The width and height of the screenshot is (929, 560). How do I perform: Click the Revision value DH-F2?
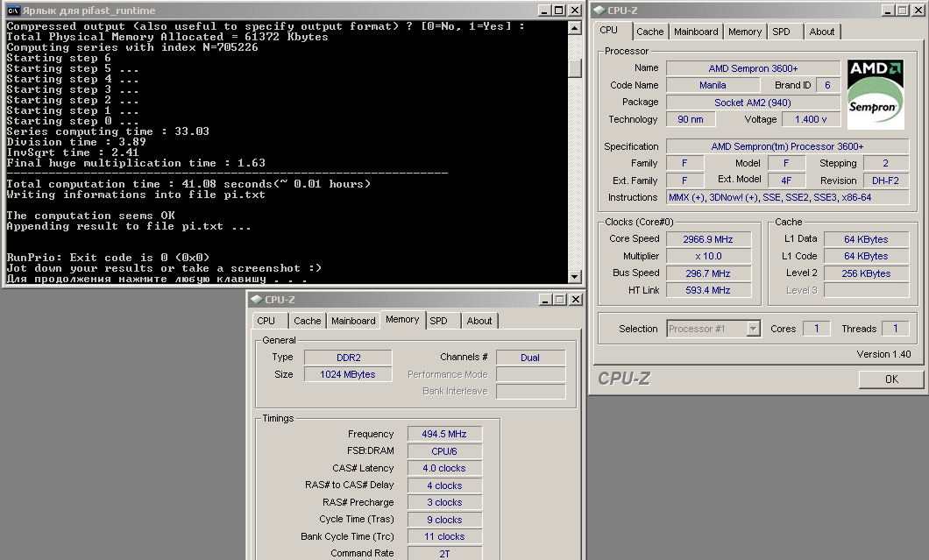(886, 181)
